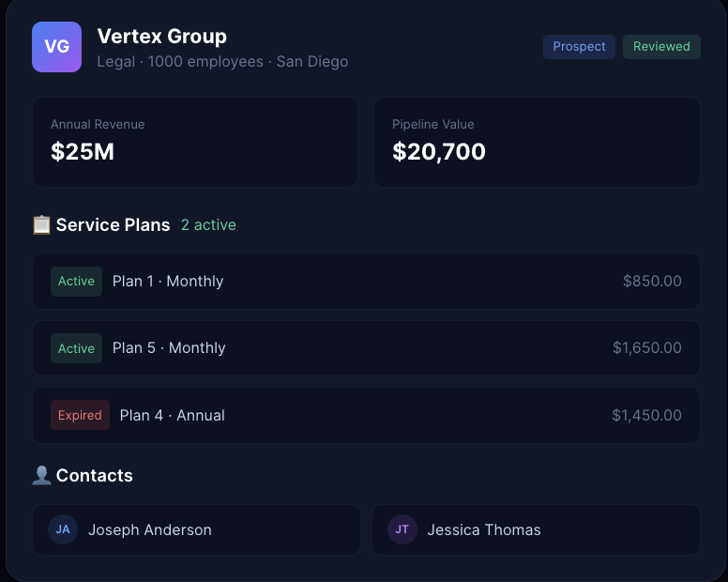Image resolution: width=728 pixels, height=582 pixels.
Task: Open Joseph Anderson's contact card
Action: 197,529
